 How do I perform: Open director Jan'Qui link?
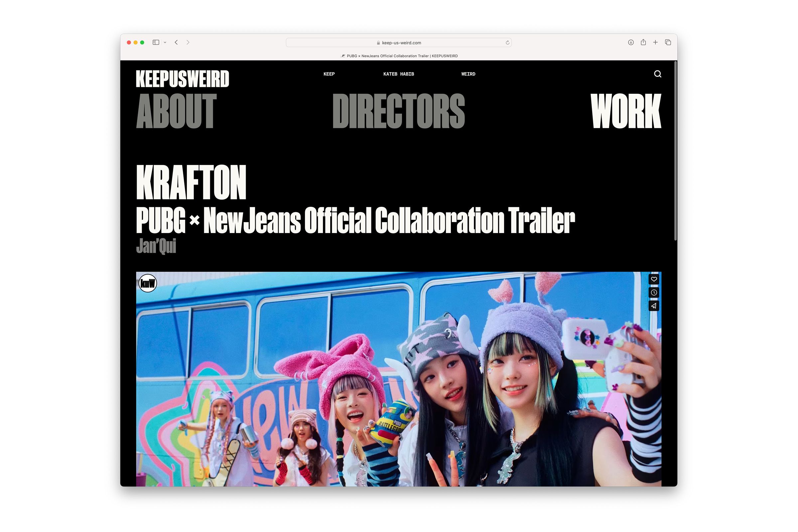[156, 246]
